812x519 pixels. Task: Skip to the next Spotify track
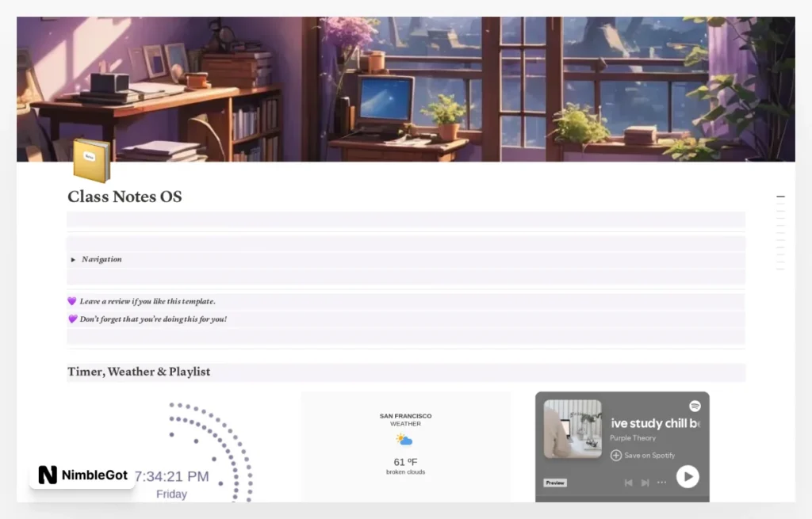point(645,483)
